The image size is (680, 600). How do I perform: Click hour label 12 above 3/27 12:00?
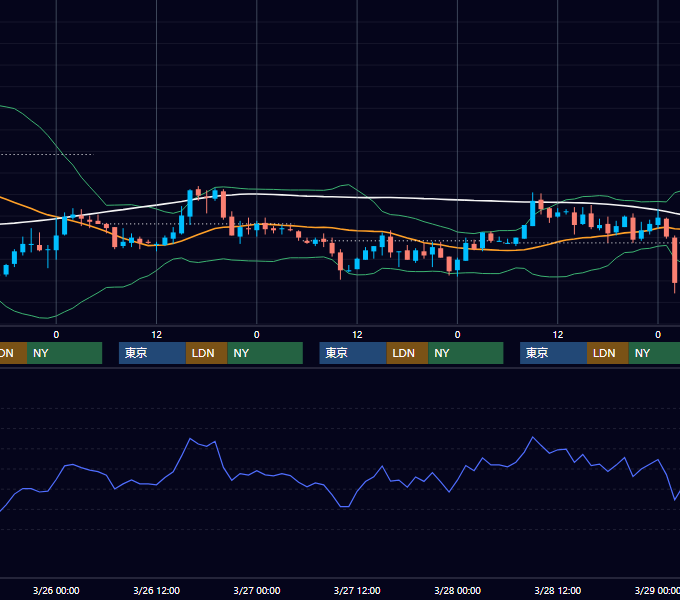tap(357, 335)
